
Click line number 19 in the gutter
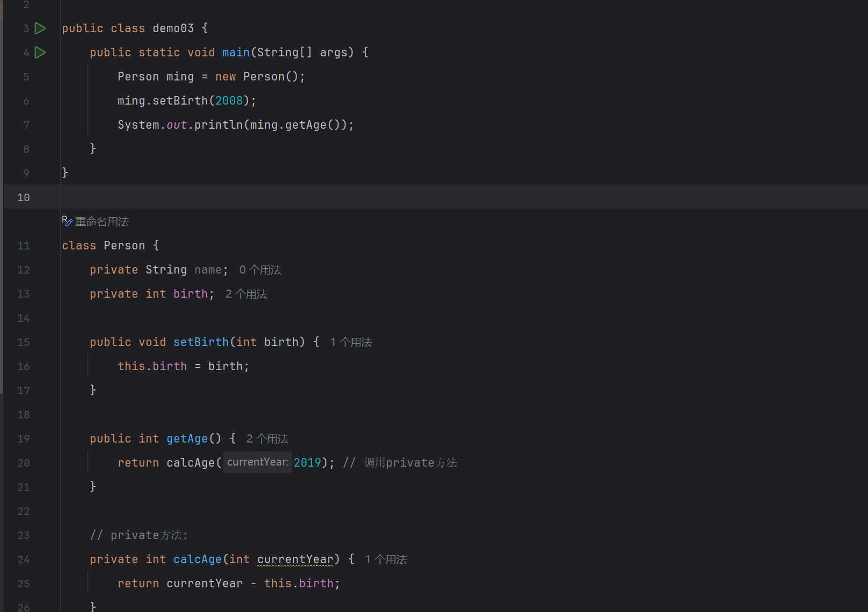(x=24, y=439)
